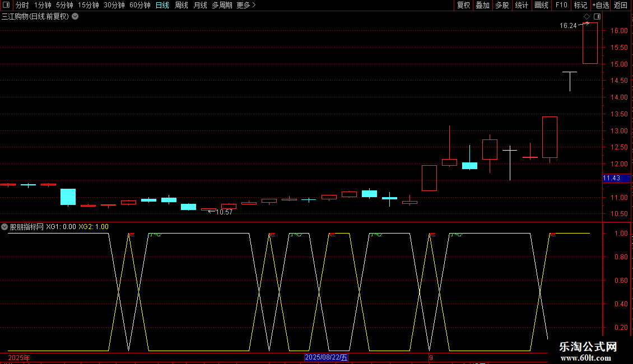
Task: Open the dropdown next to 三江购物 title
Action: pos(75,17)
